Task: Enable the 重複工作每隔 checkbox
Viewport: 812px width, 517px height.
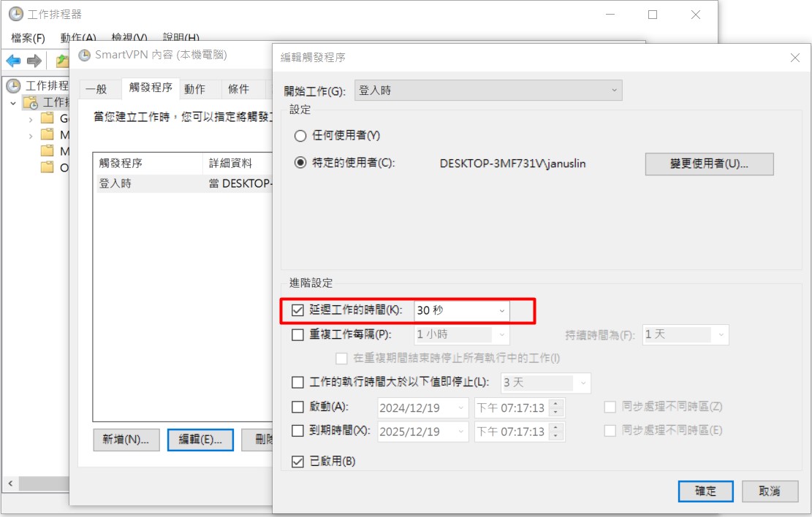Action: [x=297, y=335]
